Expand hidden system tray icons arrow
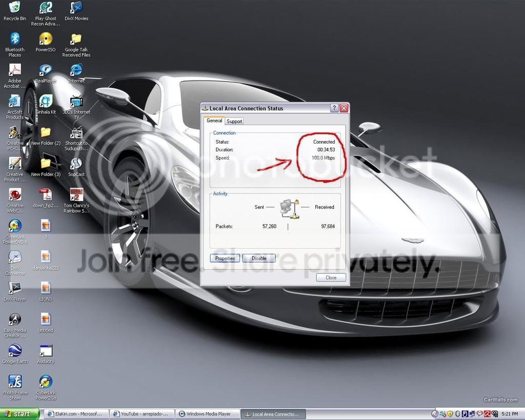Viewport: 525px width, 420px height. click(435, 414)
